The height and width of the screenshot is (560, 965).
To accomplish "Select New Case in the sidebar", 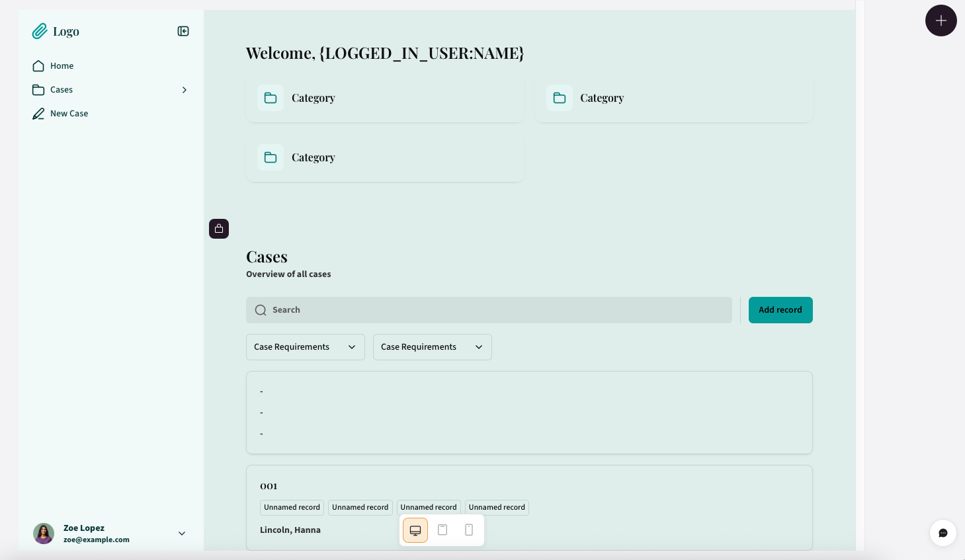I will click(x=69, y=113).
